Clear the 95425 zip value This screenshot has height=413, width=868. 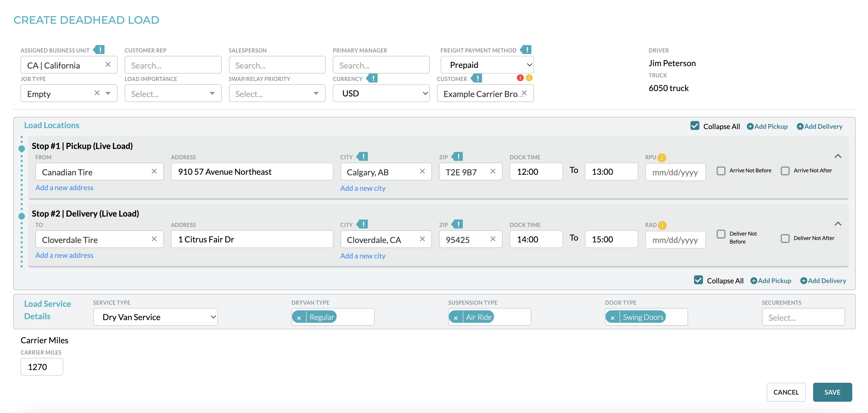pos(493,239)
